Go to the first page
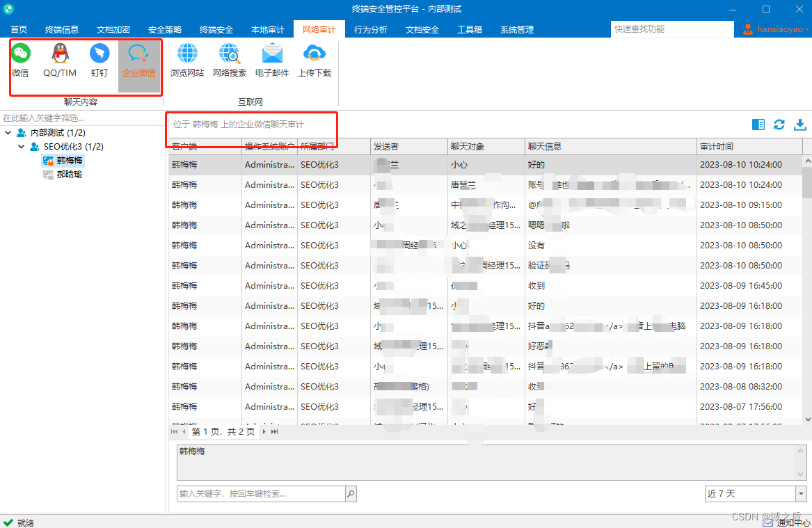Viewport: 812px width, 528px height. click(x=174, y=432)
